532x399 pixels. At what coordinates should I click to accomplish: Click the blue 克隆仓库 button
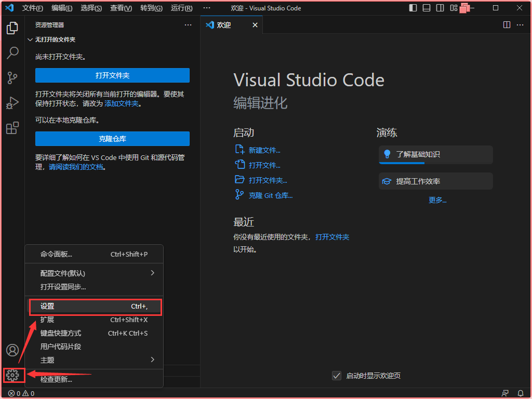click(112, 139)
